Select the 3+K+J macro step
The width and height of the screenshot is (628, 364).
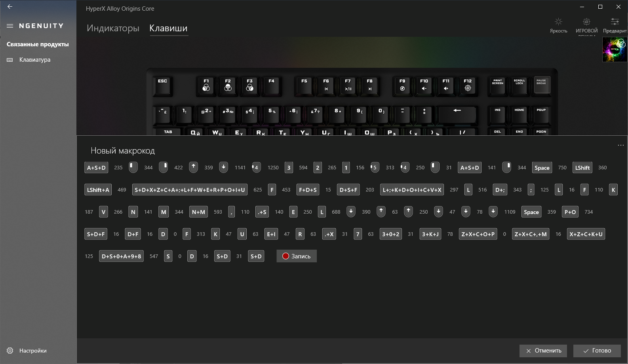click(430, 234)
